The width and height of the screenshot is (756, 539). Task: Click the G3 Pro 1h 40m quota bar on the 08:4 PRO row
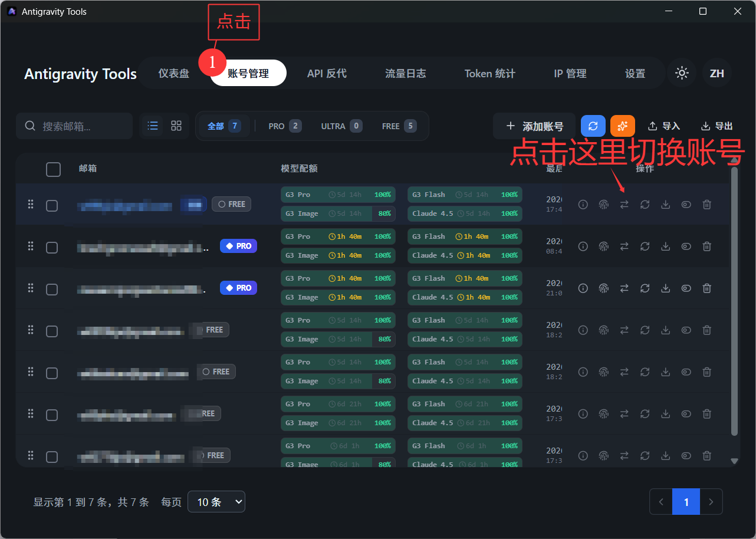pos(338,236)
